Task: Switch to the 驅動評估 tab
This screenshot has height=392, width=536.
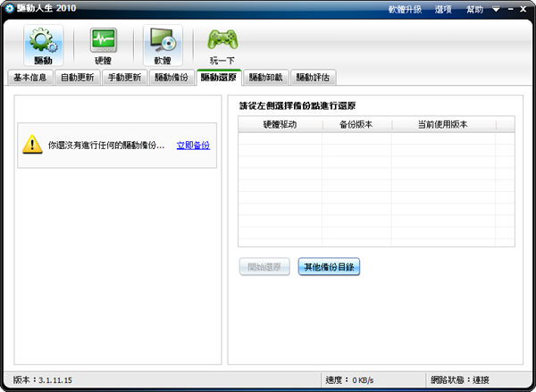Action: (x=314, y=78)
